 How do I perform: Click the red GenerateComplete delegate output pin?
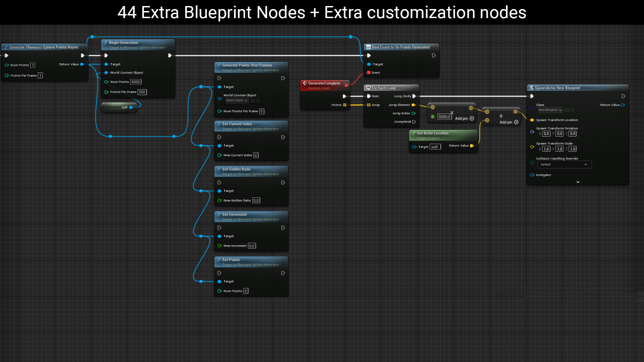346,85
